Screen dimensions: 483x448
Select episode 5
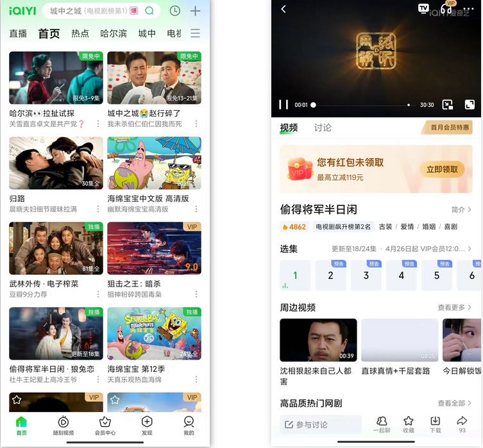437,276
